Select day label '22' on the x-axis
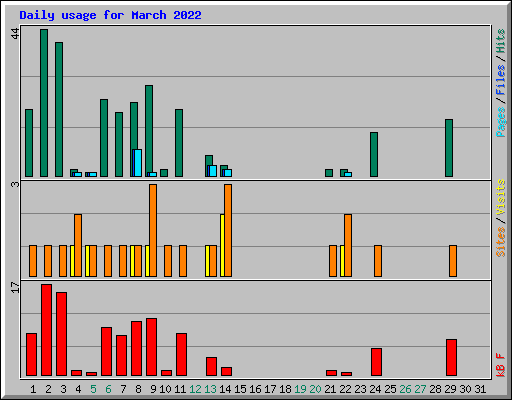The height and width of the screenshot is (400, 512). click(x=345, y=389)
